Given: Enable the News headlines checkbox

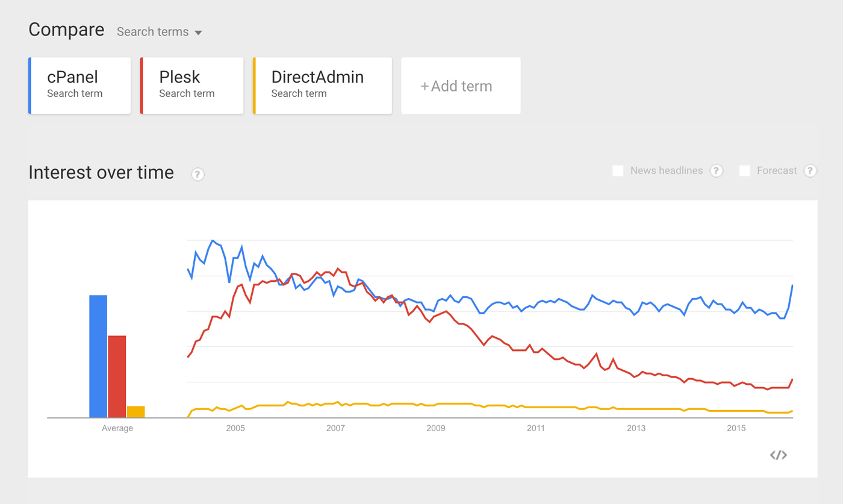Looking at the screenshot, I should click(618, 171).
